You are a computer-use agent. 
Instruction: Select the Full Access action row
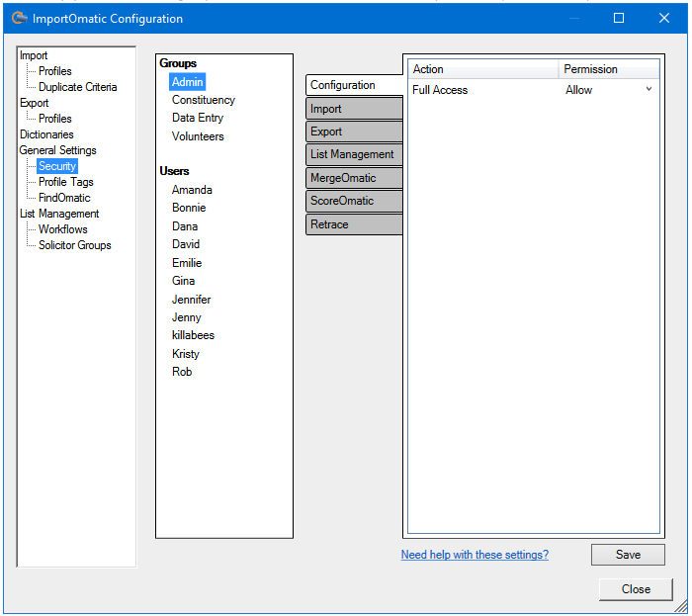pos(533,90)
